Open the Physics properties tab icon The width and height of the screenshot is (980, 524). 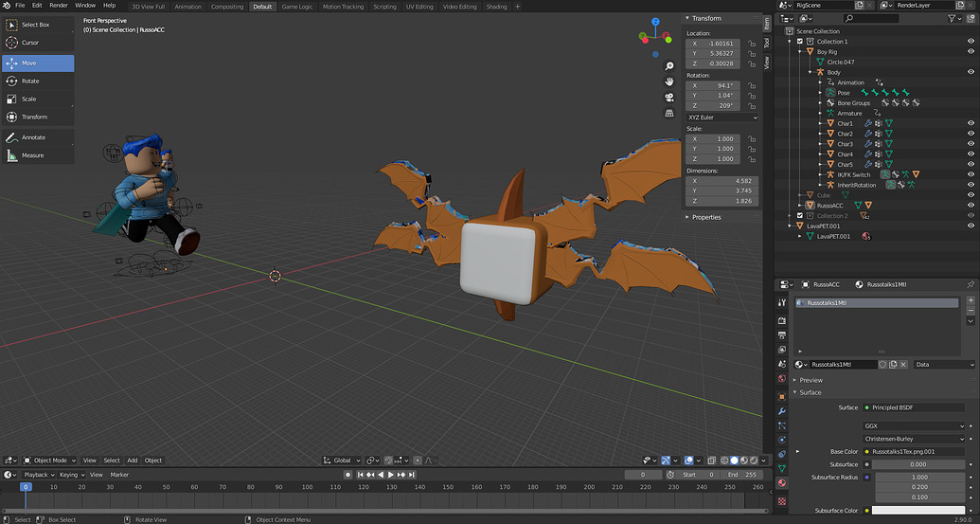(782, 440)
